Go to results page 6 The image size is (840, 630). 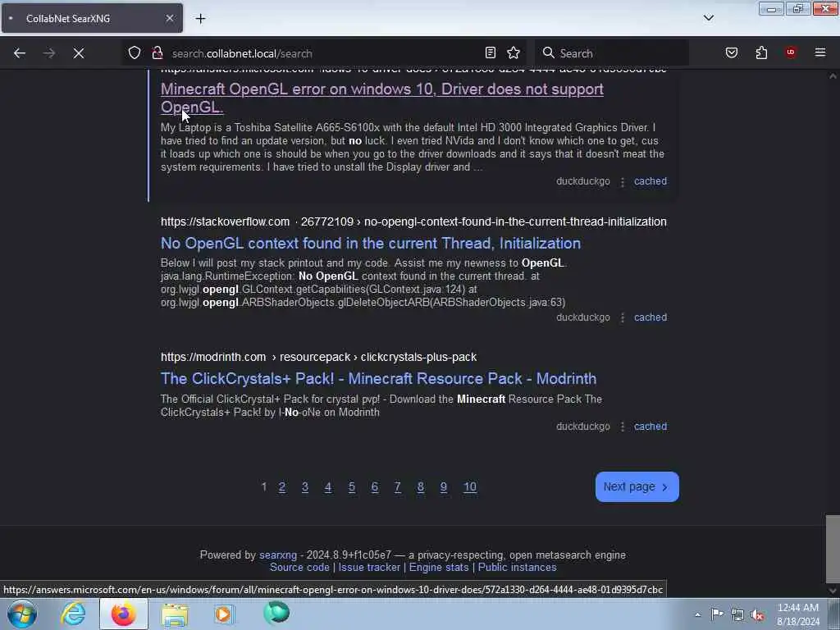[374, 487]
